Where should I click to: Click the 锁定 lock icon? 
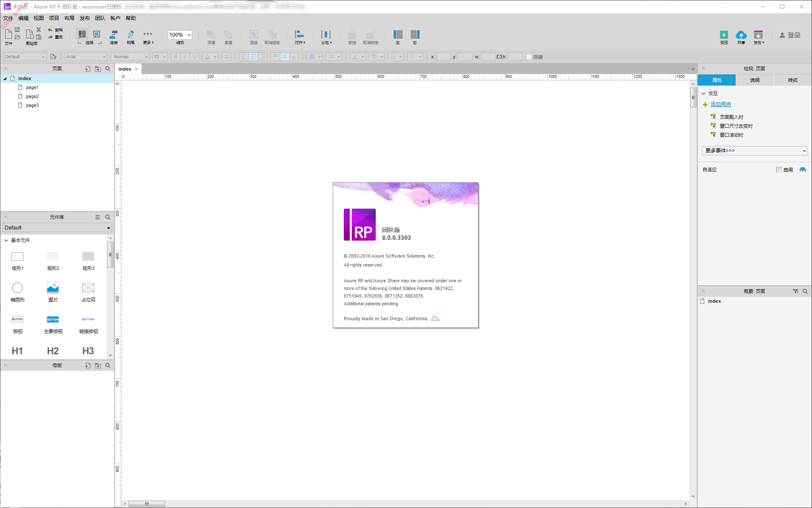pyautogui.click(x=352, y=34)
